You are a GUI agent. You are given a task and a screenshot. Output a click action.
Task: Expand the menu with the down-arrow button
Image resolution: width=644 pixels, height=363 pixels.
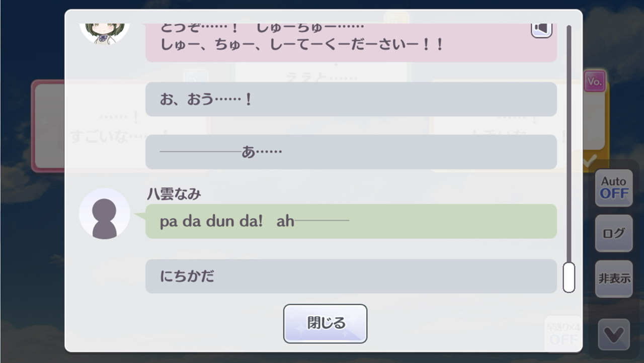tap(614, 335)
